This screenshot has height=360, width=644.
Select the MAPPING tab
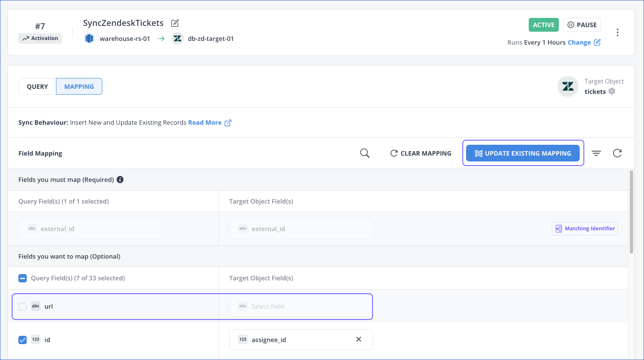tap(79, 86)
